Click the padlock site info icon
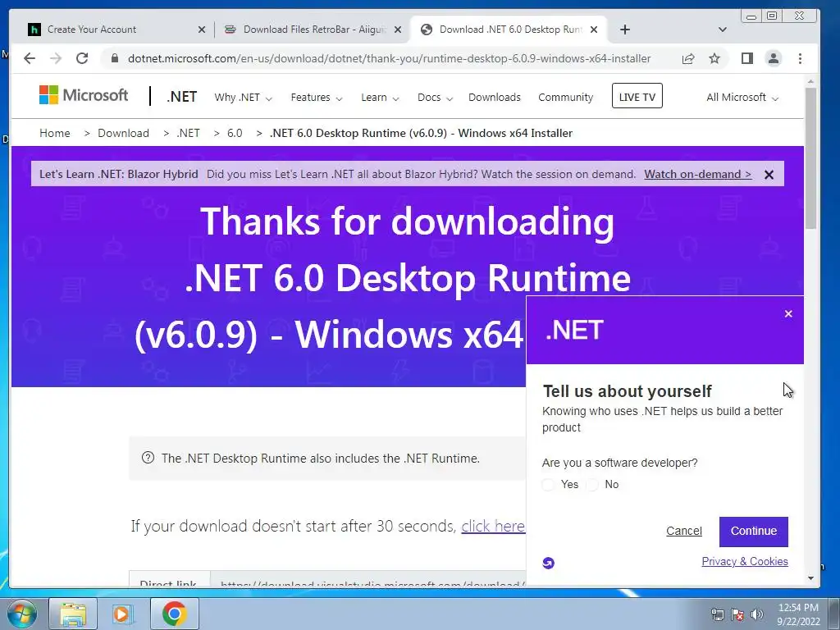The width and height of the screenshot is (840, 630). point(115,58)
